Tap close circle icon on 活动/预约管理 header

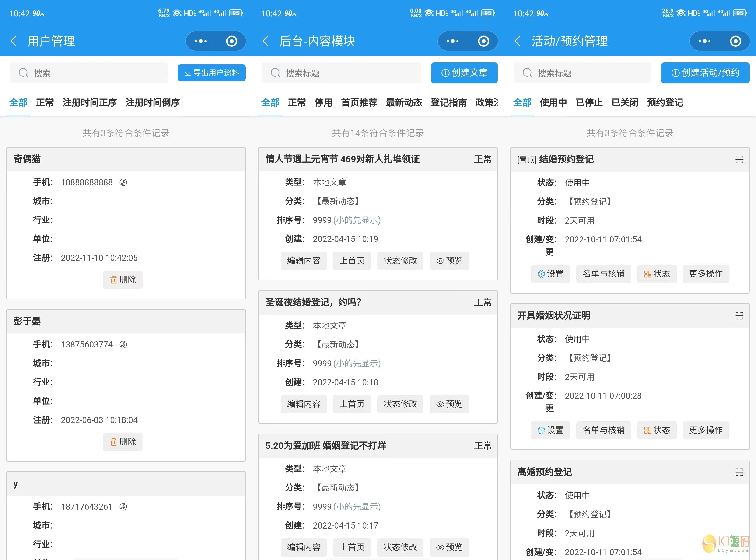(x=735, y=41)
